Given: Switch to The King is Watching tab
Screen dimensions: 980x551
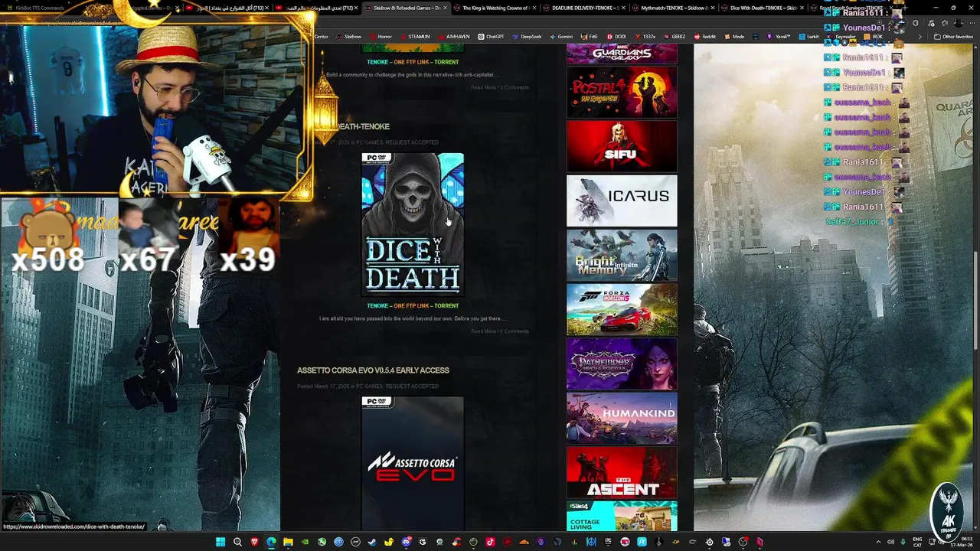Looking at the screenshot, I should point(497,8).
